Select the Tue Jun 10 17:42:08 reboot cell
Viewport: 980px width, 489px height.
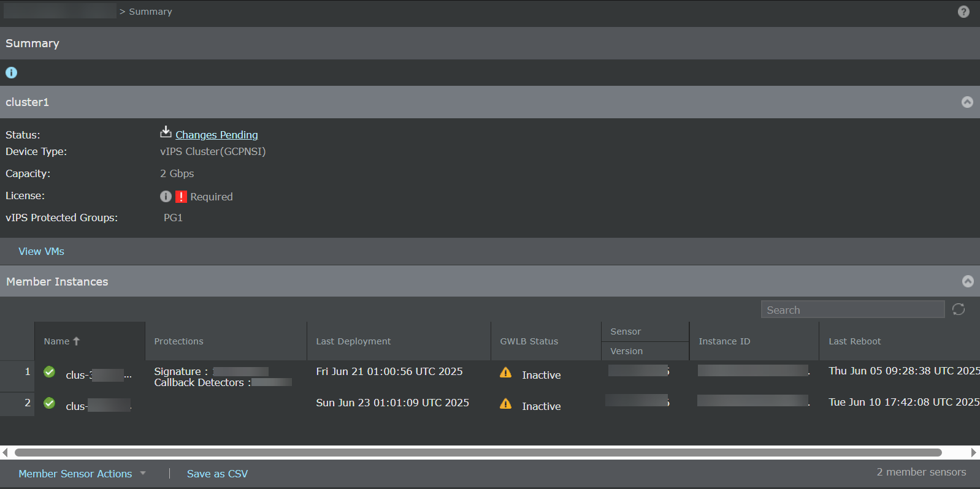904,402
